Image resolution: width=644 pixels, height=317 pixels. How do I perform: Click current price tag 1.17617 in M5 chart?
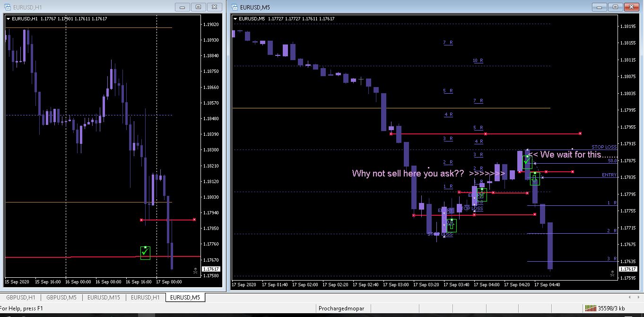click(627, 269)
